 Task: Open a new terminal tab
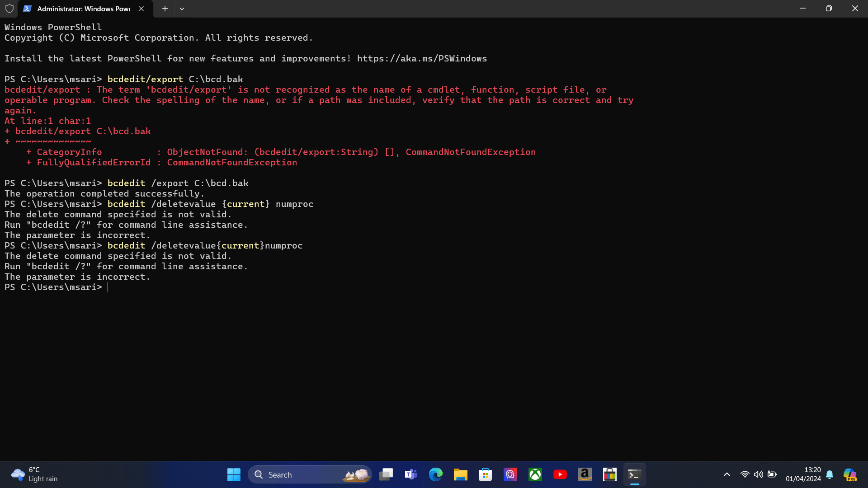165,9
